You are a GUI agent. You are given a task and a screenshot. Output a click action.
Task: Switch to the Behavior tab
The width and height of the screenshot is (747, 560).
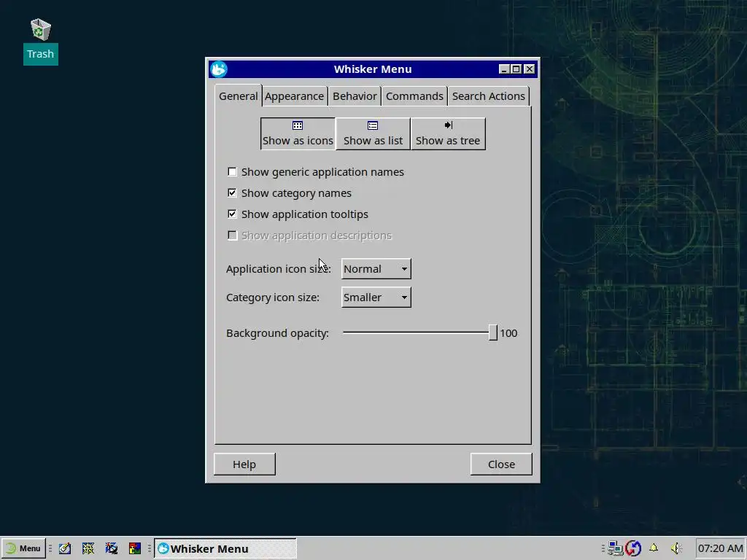355,96
